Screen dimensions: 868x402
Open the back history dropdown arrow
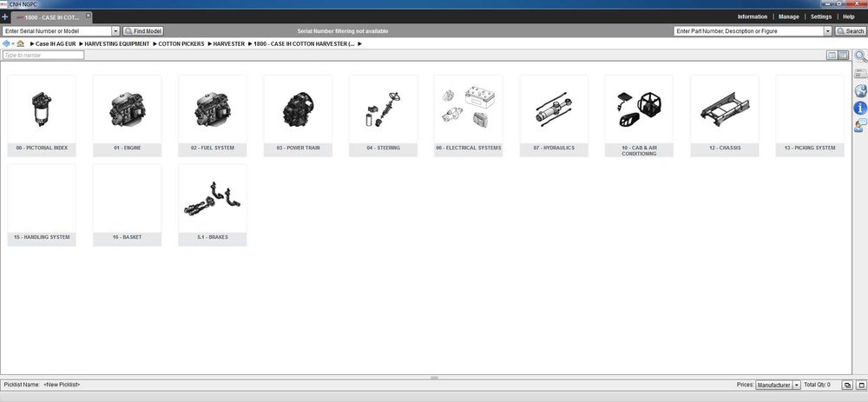point(12,43)
